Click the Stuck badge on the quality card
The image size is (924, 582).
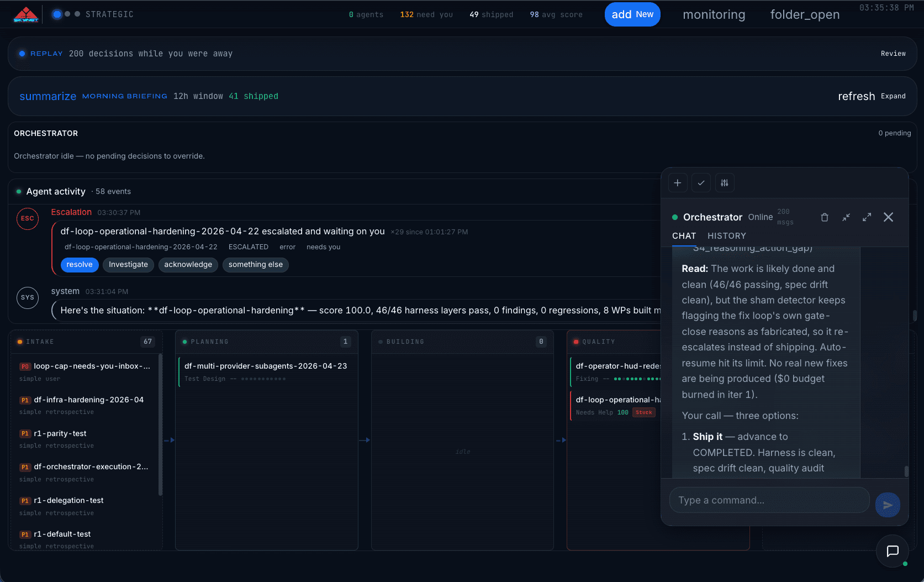coord(643,412)
